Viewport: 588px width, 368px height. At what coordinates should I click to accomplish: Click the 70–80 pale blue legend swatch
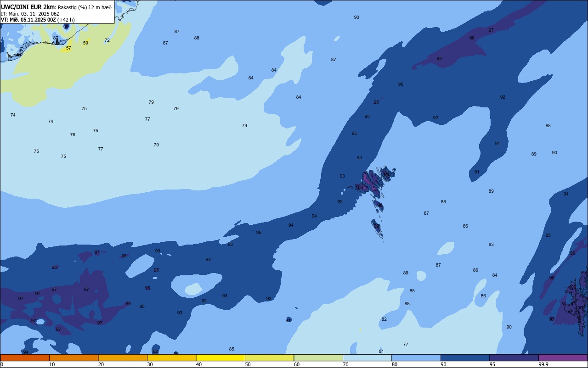click(367, 357)
